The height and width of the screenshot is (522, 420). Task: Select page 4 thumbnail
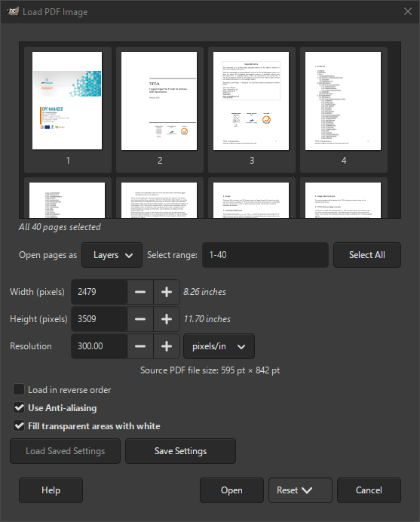click(343, 109)
